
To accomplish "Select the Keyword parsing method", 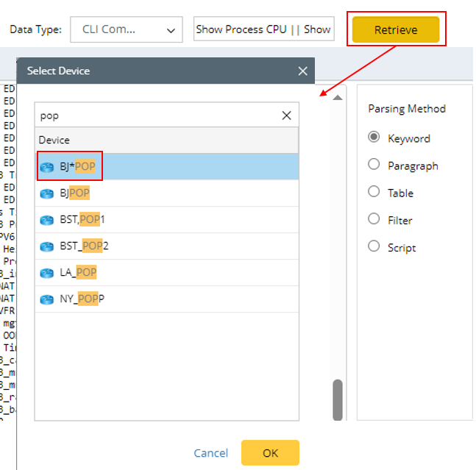I will click(374, 138).
